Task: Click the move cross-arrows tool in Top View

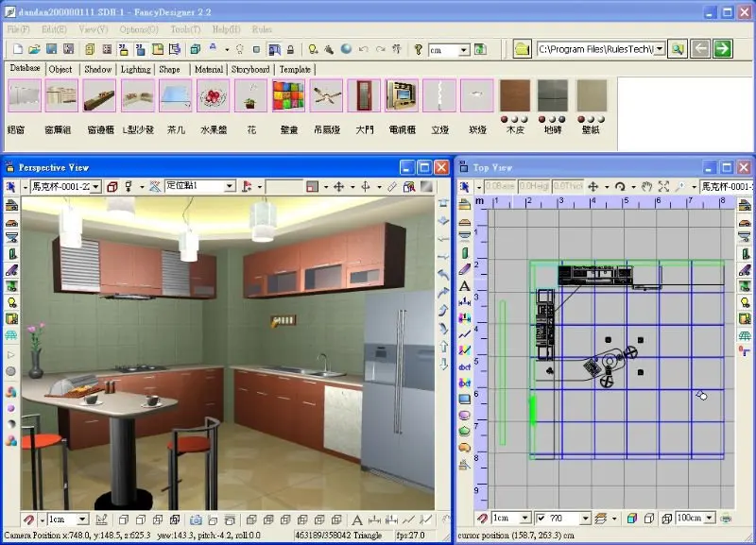Action: [x=593, y=186]
